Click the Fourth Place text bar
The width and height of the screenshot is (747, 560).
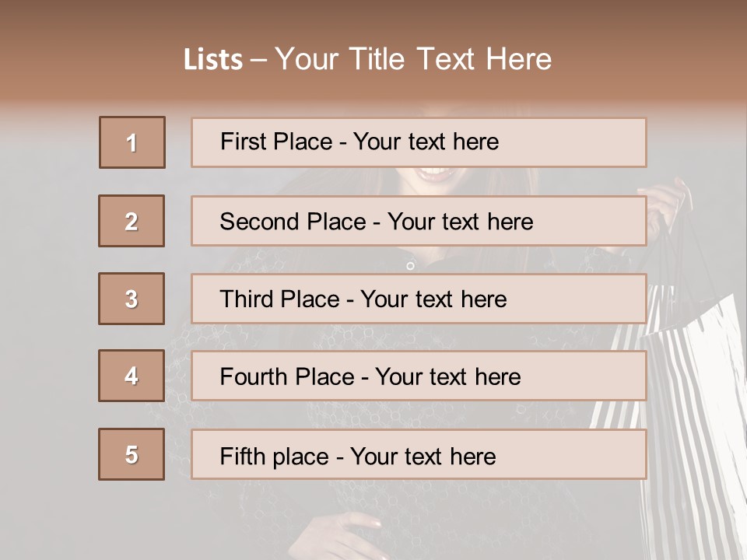[x=419, y=376]
